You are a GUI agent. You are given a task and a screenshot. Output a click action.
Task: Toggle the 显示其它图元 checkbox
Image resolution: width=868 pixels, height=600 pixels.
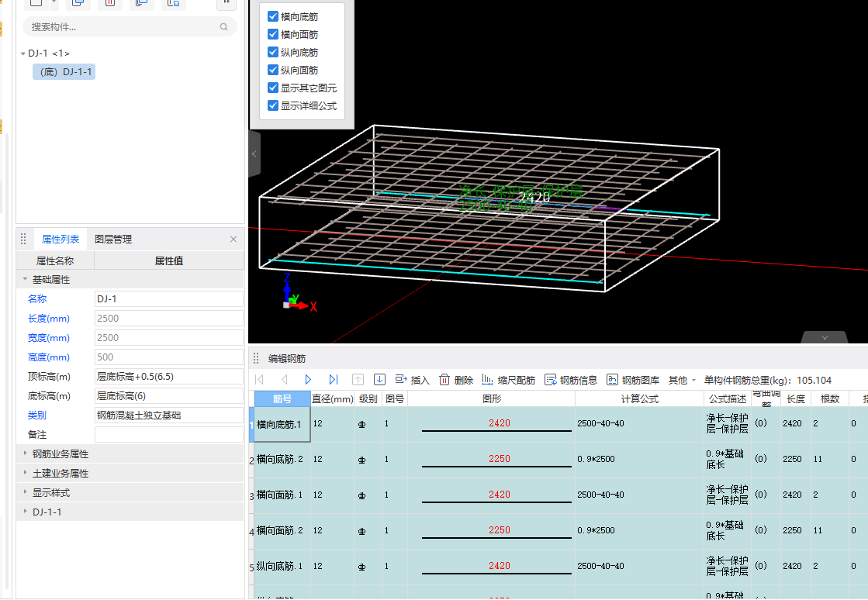(x=273, y=88)
